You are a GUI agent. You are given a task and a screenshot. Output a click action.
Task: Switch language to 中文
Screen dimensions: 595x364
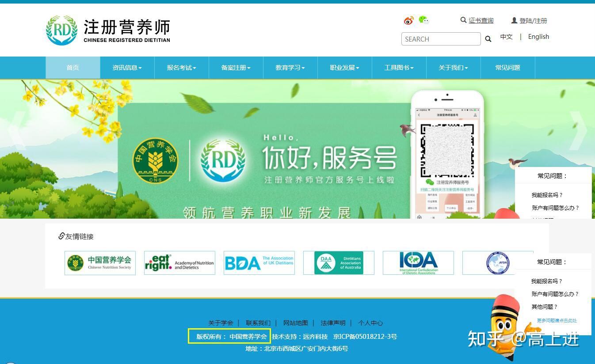click(506, 37)
